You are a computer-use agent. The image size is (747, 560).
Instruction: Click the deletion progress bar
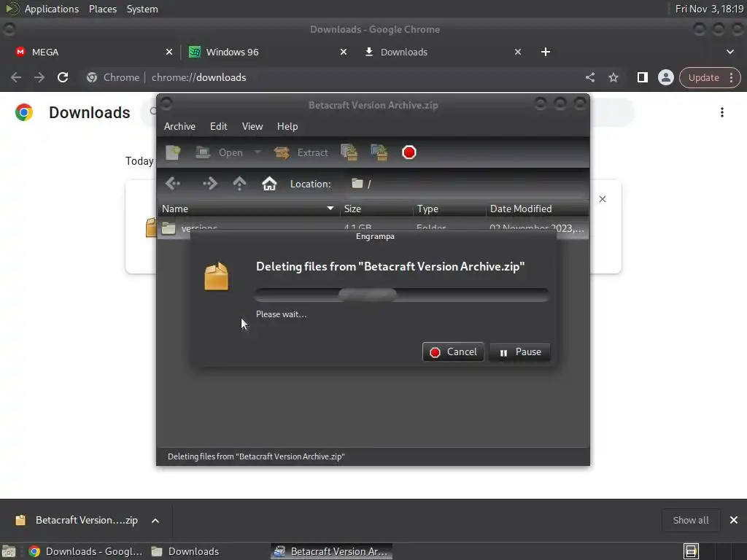pyautogui.click(x=402, y=295)
